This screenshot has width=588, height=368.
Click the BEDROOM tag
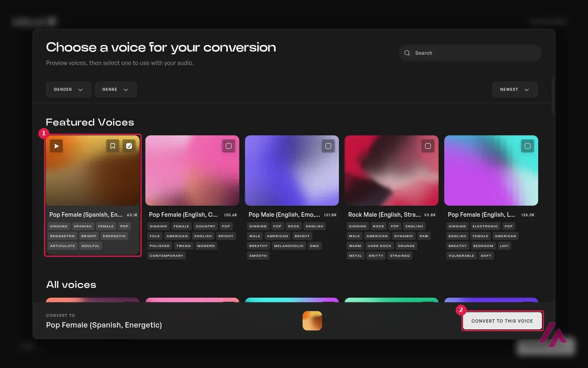pos(483,246)
